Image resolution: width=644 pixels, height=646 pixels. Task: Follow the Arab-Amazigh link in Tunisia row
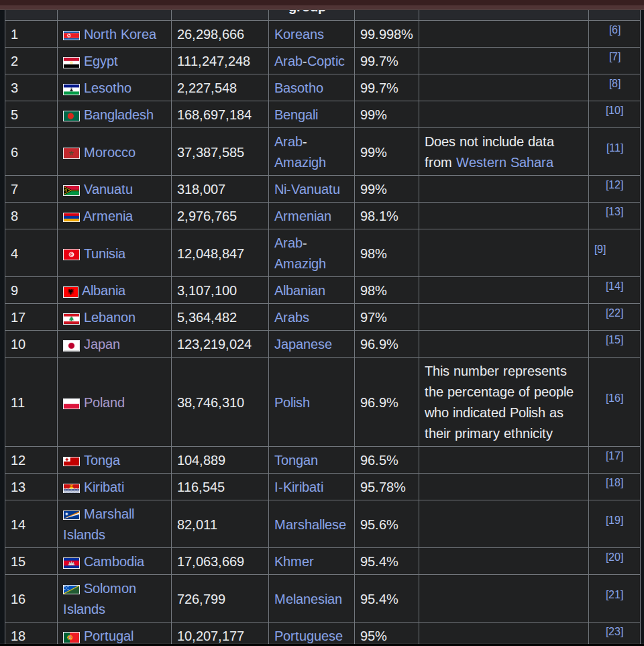pos(300,254)
